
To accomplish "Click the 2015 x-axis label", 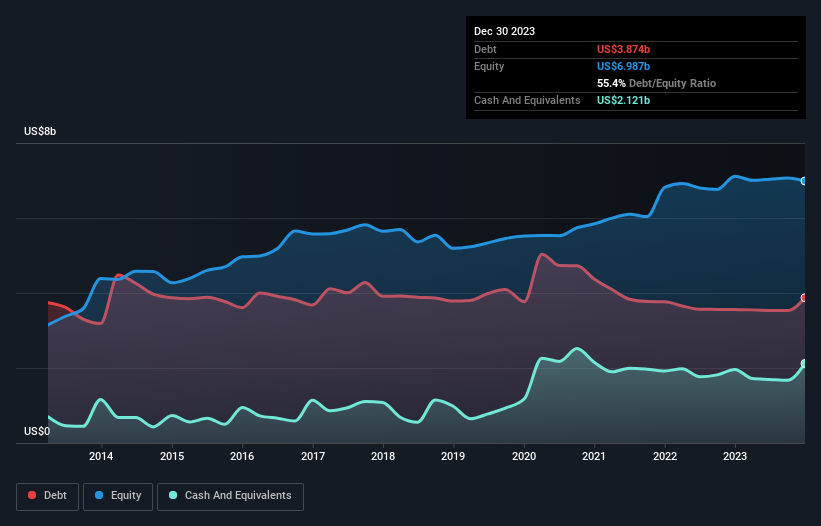I will tap(172, 456).
